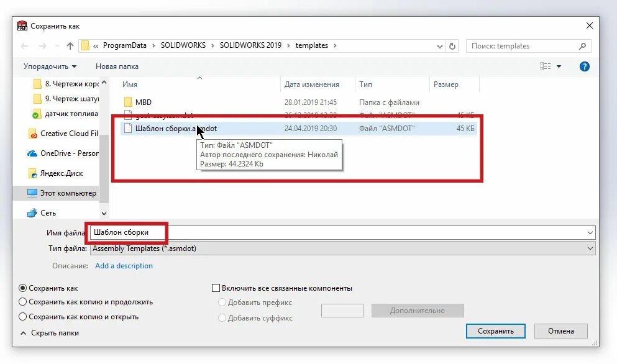Close the Сохранить как dialog
617x364 pixels.
(x=589, y=25)
